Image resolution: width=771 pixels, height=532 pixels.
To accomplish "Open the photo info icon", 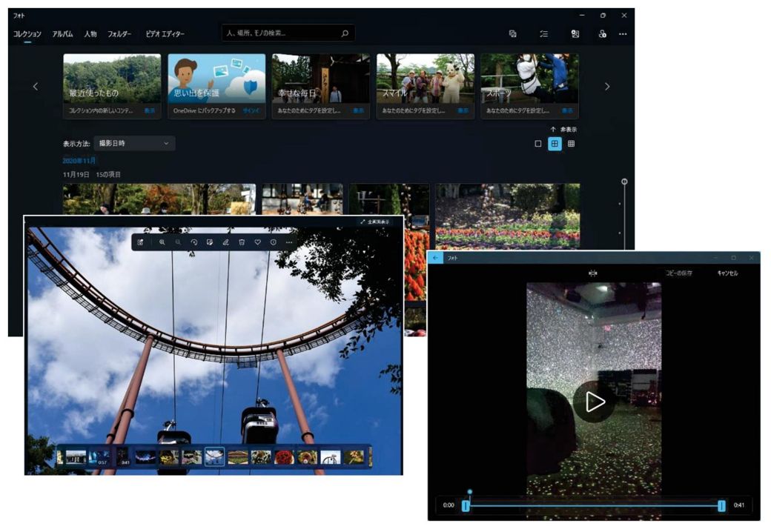I will pyautogui.click(x=274, y=242).
